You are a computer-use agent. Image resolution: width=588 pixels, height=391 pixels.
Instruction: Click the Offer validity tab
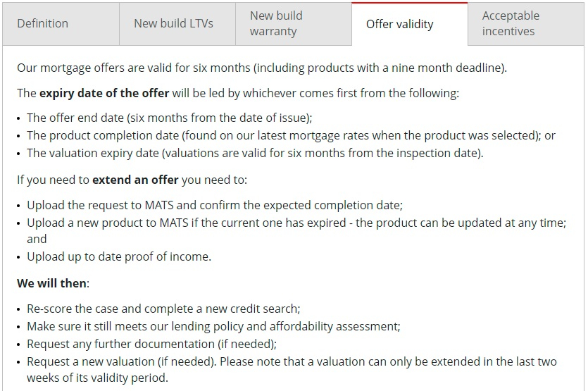point(410,24)
